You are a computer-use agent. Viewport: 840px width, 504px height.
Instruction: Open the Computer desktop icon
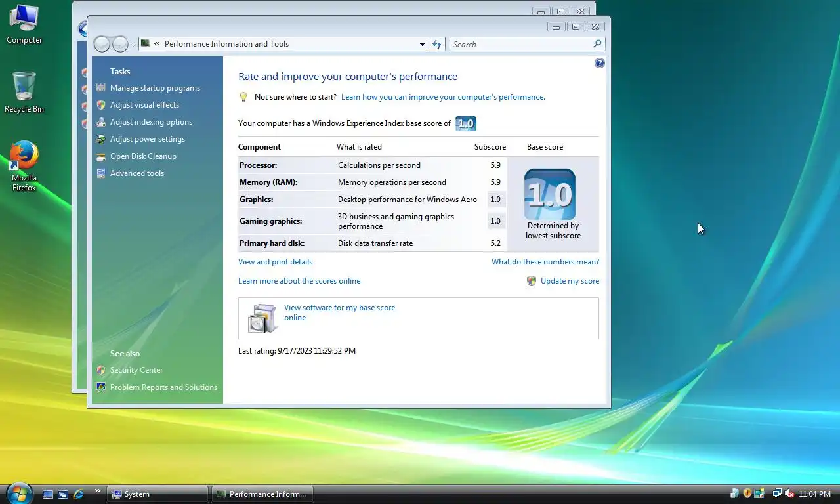point(24,24)
